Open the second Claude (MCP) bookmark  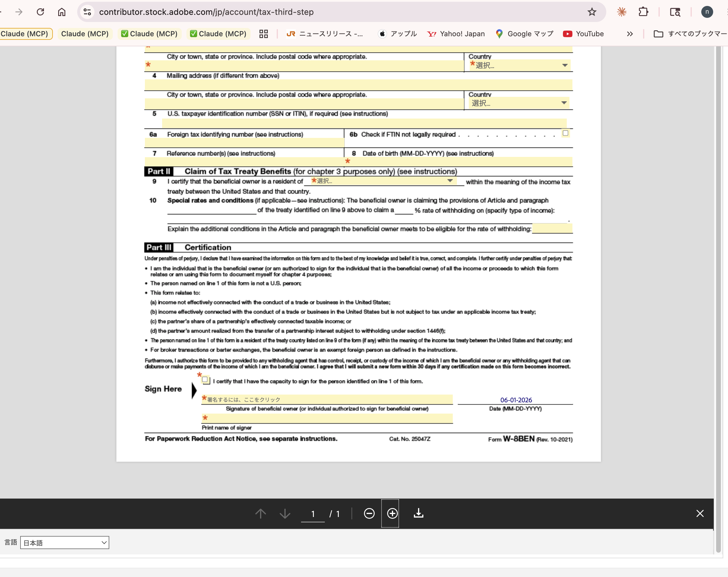(85, 34)
